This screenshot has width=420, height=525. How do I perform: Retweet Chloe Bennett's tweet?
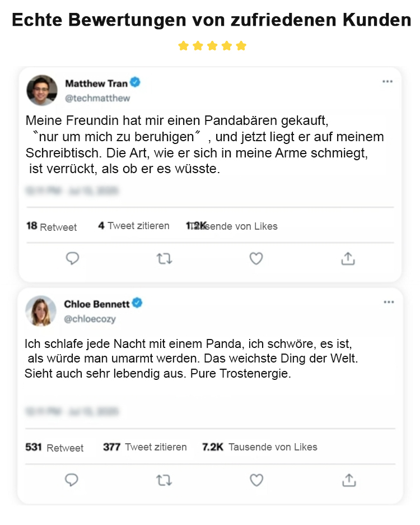pyautogui.click(x=164, y=480)
